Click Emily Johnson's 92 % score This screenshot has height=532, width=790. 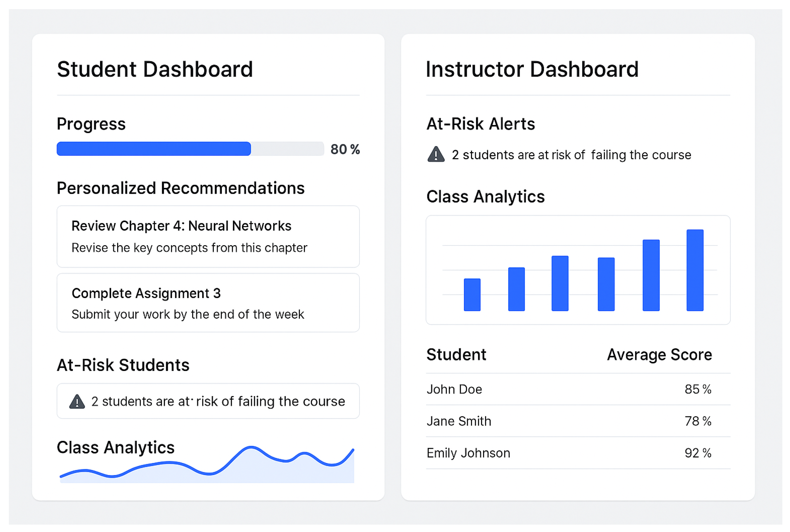[698, 453]
